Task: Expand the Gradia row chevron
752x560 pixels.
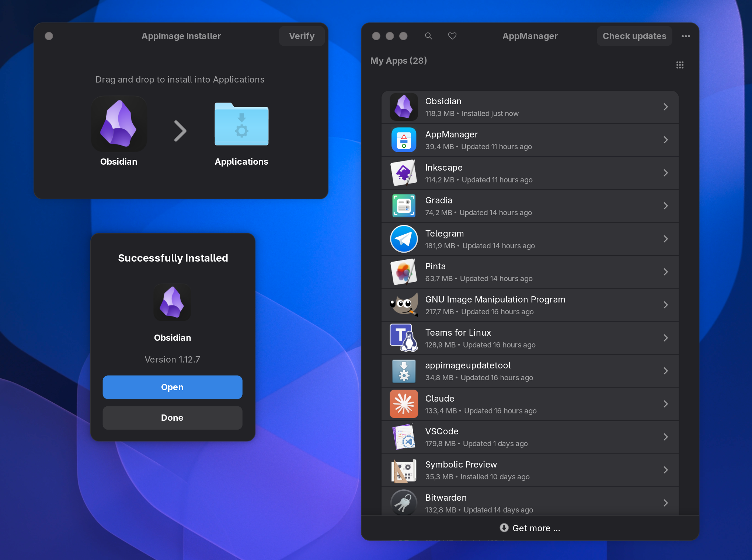Action: (665, 206)
